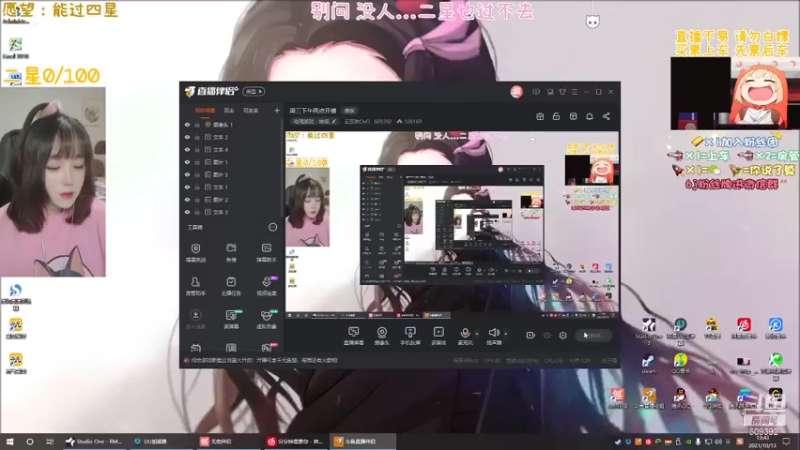Select the 文本 2 source row
Viewport: 800px width, 450px height.
tap(232, 137)
